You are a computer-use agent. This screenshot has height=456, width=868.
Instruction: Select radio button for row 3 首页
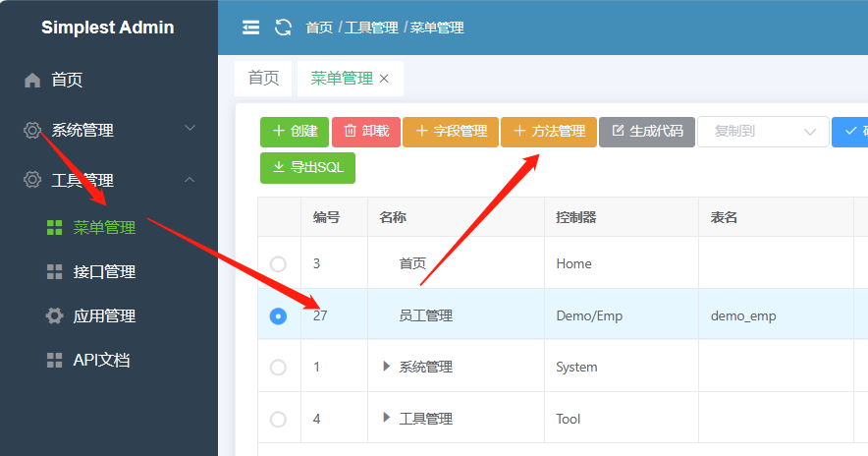278,263
